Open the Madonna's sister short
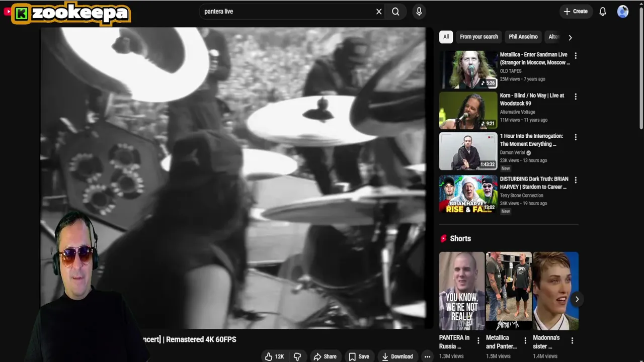The image size is (644, 362). [555, 291]
